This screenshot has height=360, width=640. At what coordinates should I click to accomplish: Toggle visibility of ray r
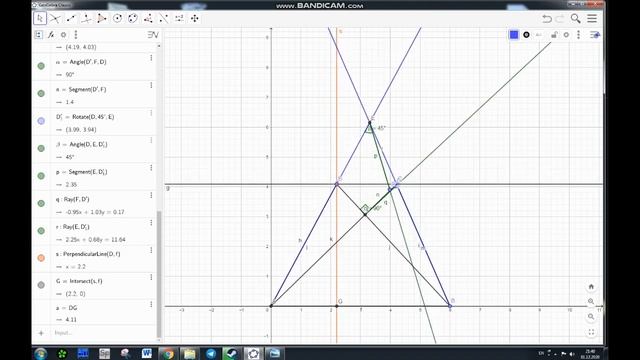[41, 231]
